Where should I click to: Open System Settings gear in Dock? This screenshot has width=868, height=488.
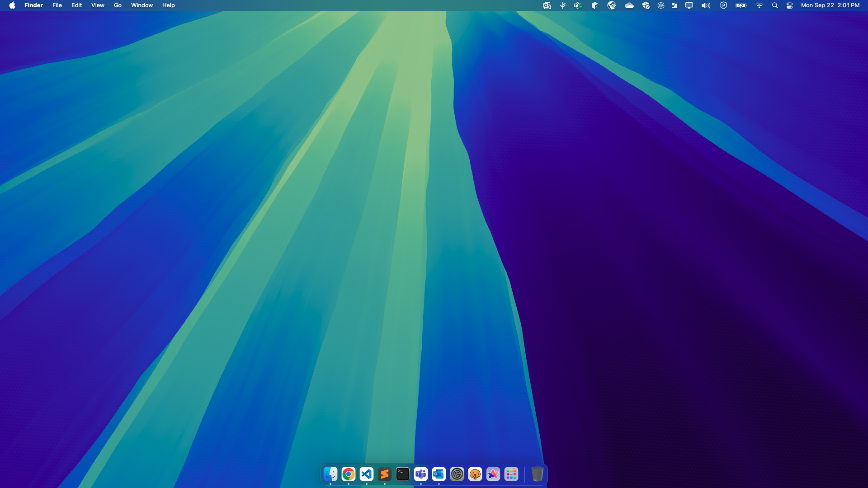(457, 474)
